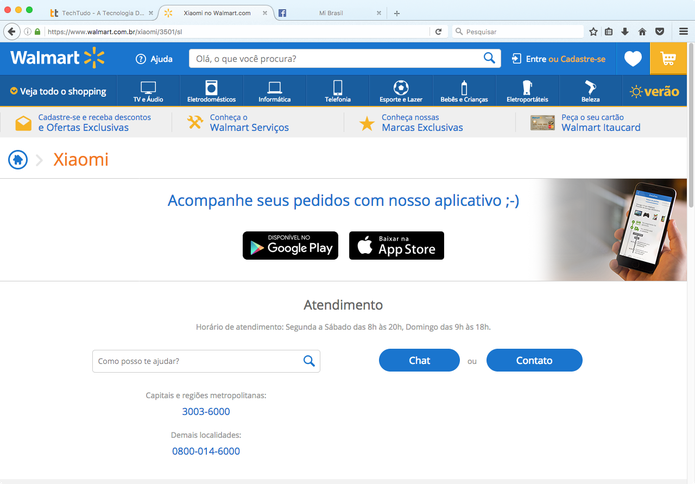Open Peça o seu cartão Walmart Itaucard
The image size is (695, 484).
(586, 123)
